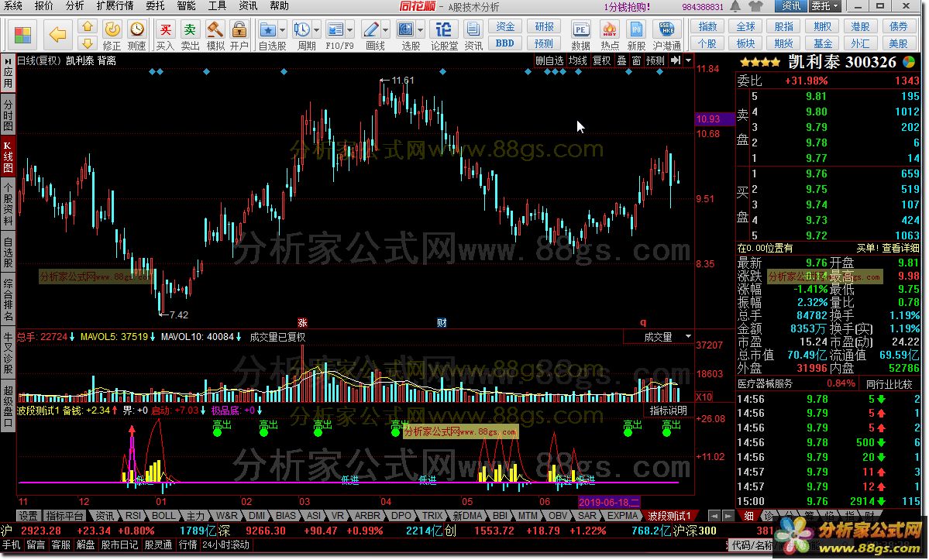Expand the 周期 period dropdown arrow
The height and width of the screenshot is (560, 929).
tap(316, 29)
